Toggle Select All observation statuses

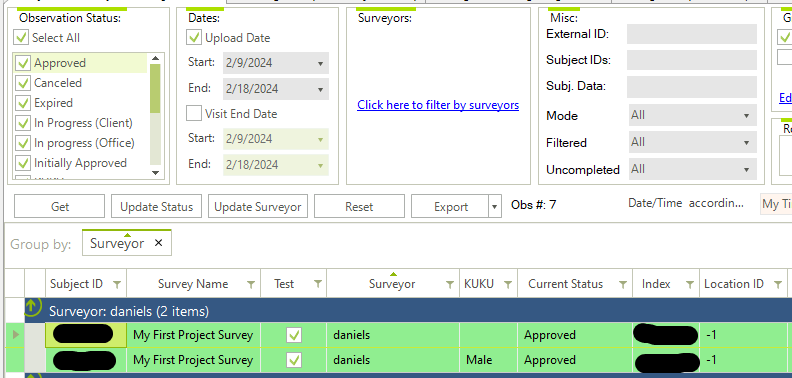[x=21, y=38]
